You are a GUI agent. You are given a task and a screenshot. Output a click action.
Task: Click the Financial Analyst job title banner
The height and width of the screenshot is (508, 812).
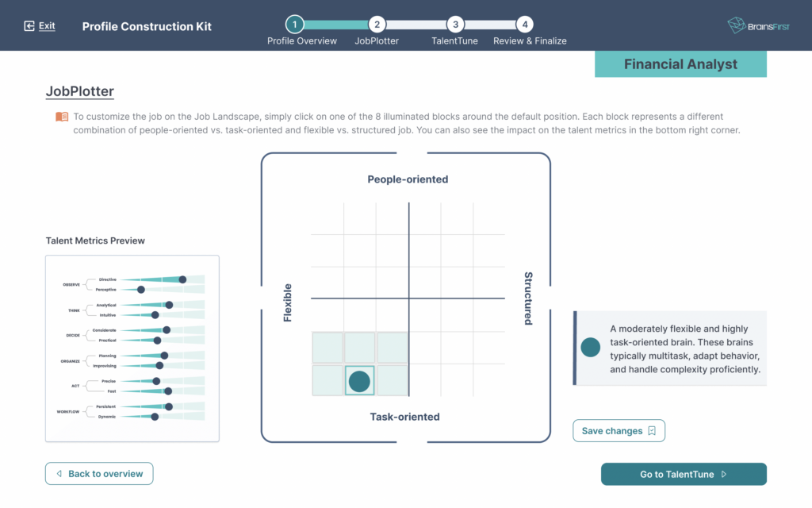coord(680,64)
